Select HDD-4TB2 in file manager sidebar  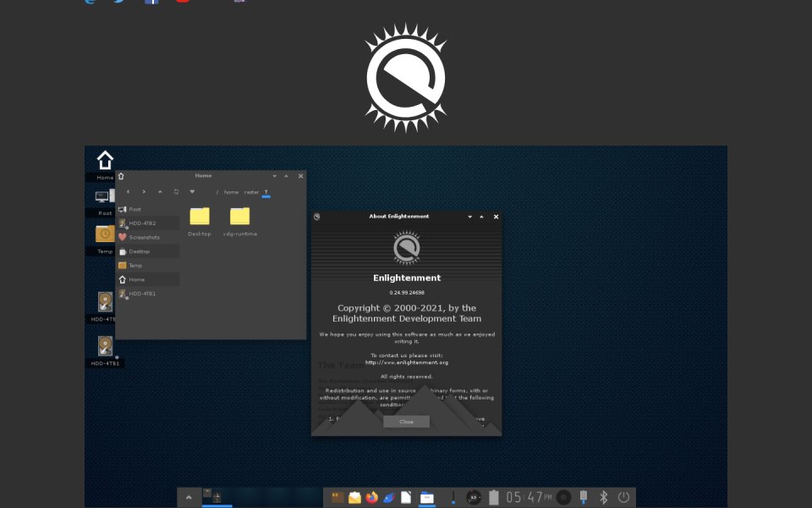(x=148, y=224)
